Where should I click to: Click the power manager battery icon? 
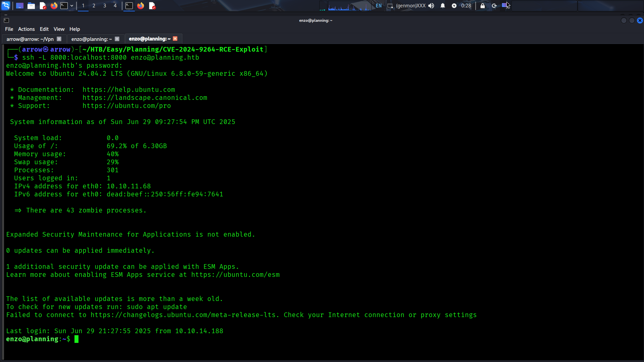(454, 6)
